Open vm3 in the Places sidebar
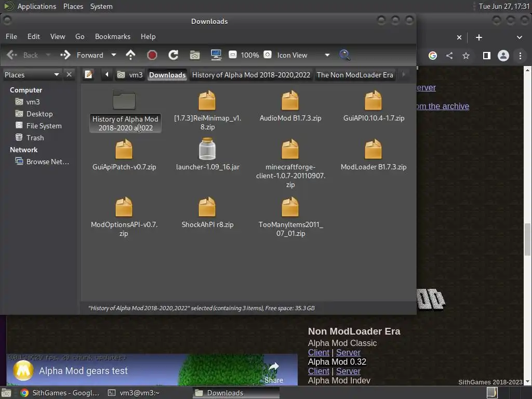This screenshot has width=532, height=399. [x=28, y=102]
